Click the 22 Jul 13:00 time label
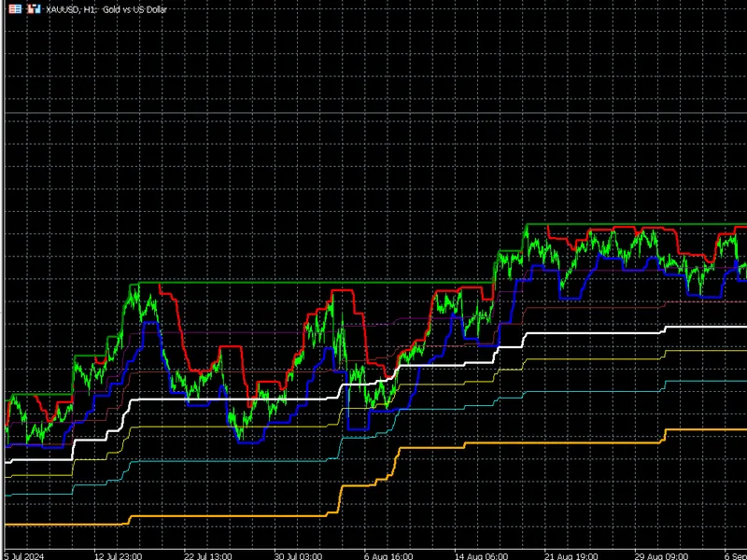The image size is (747, 560). coord(207,555)
